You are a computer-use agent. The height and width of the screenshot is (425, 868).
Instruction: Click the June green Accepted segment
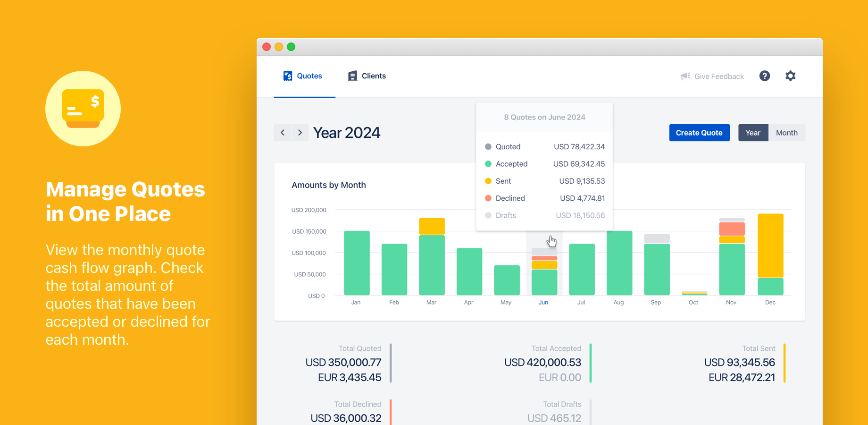coord(544,282)
